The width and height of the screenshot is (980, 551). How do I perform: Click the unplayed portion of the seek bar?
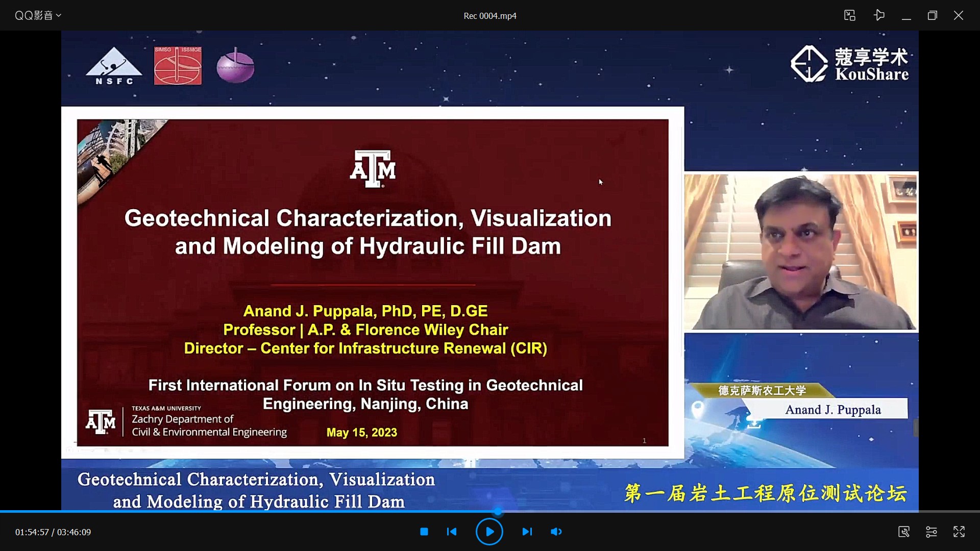tap(715, 511)
